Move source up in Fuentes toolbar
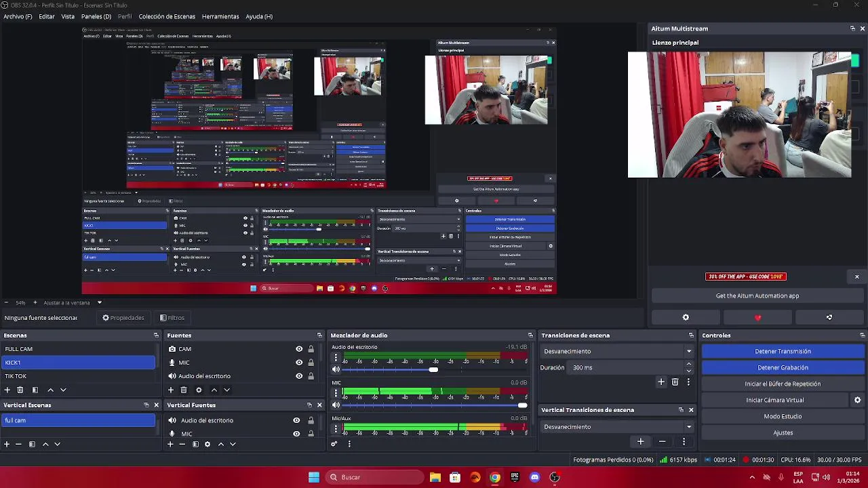The height and width of the screenshot is (488, 868). [x=214, y=390]
